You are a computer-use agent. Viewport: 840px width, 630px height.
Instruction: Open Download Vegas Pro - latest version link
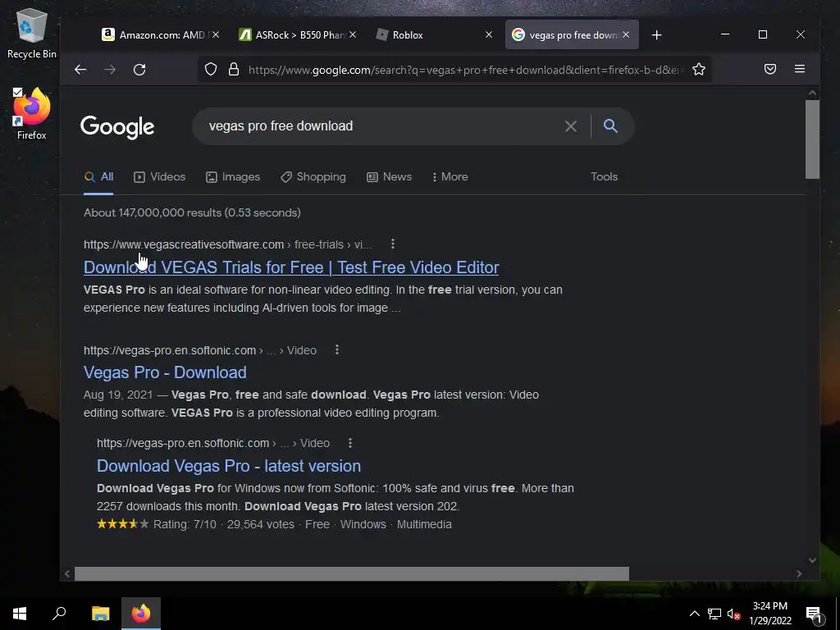[229, 466]
